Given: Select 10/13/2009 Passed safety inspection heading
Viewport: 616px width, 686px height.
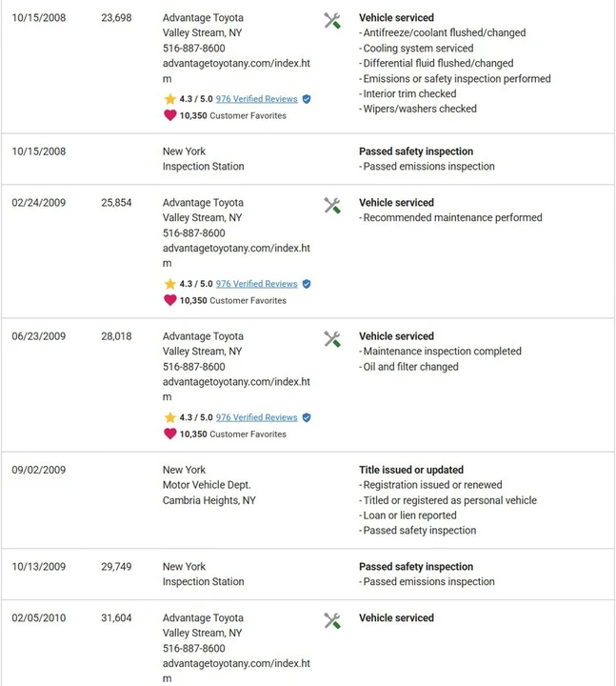Looking at the screenshot, I should pos(416,567).
